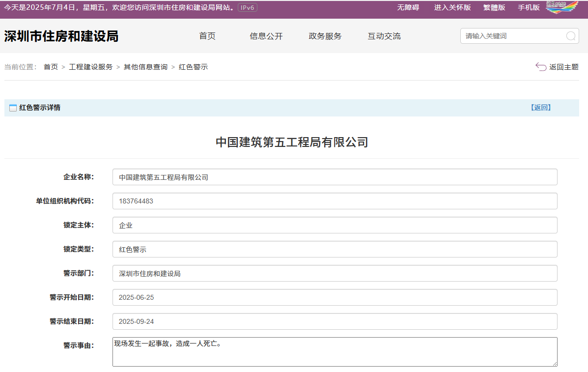
Task: Switch to 无障碍 accessibility mode
Action: pos(408,7)
